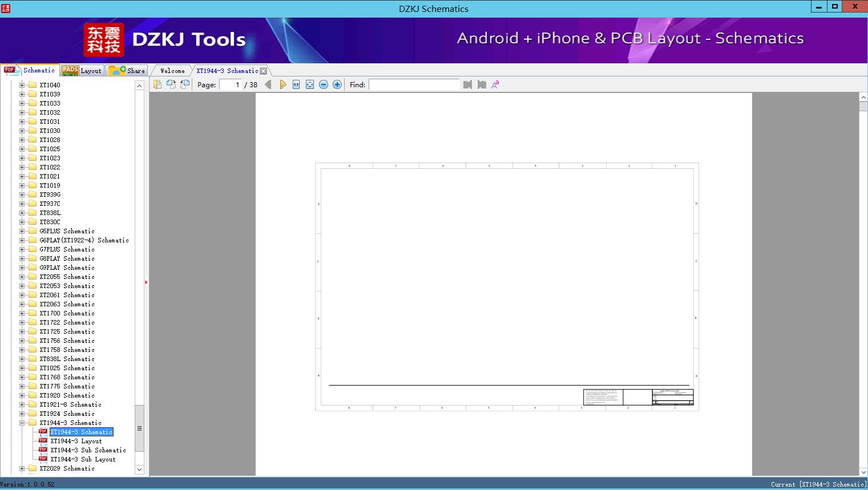Select the G8PLAY Schematic folder
The height and width of the screenshot is (490, 868).
click(x=67, y=258)
